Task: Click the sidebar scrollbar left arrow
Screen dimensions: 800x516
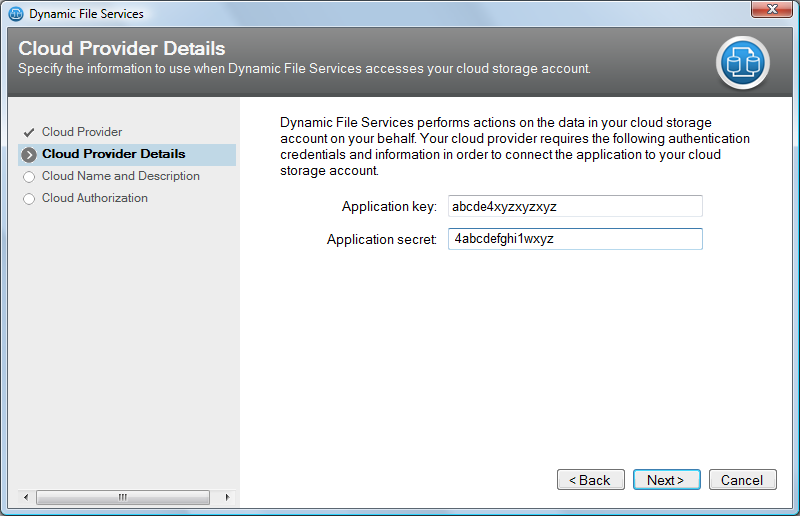Action: point(17,497)
